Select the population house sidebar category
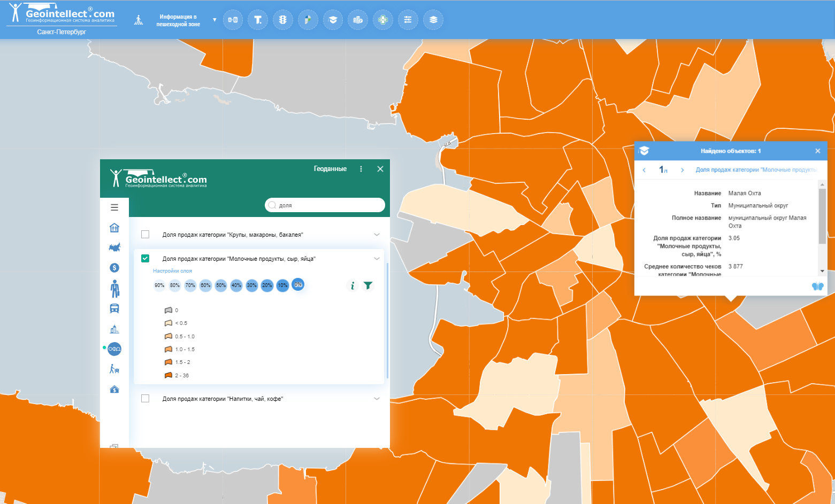 pos(114,228)
